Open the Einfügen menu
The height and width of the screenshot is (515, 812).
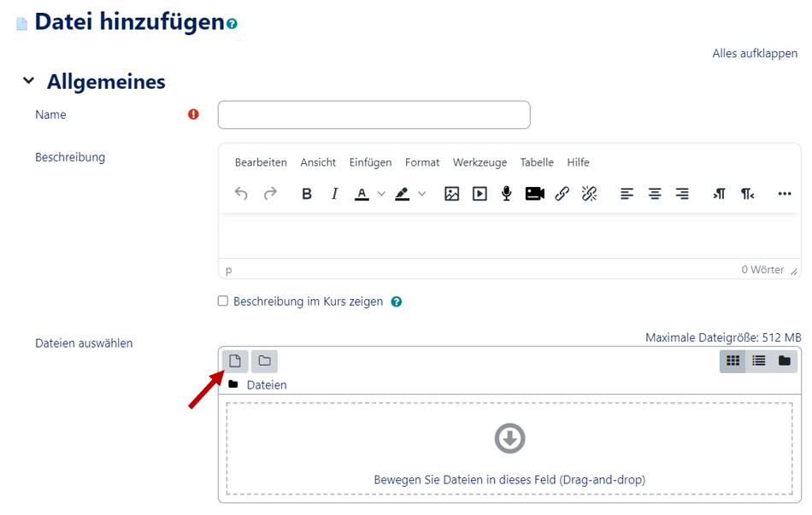tap(370, 162)
